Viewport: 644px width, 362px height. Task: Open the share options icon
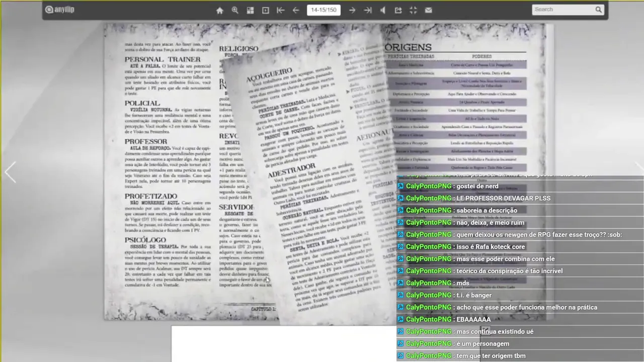(398, 10)
